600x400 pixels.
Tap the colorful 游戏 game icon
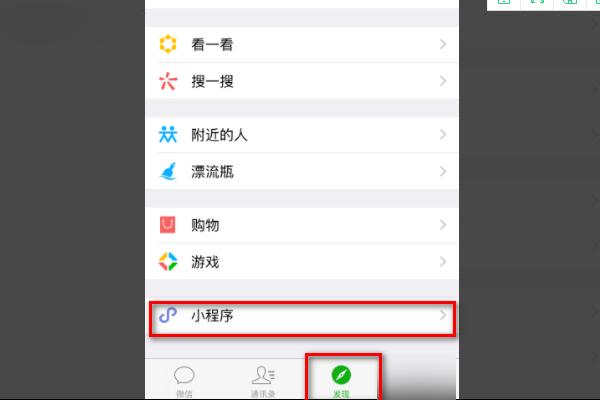pos(168,261)
